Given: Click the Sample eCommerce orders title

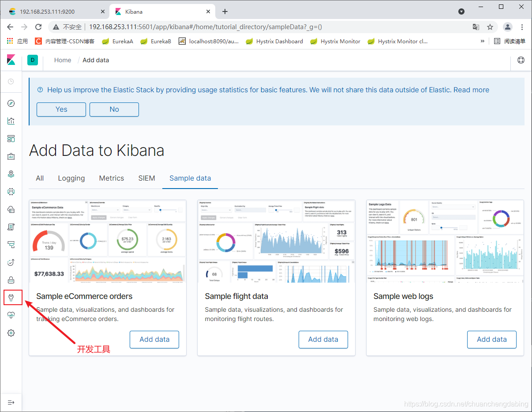Looking at the screenshot, I should point(84,296).
